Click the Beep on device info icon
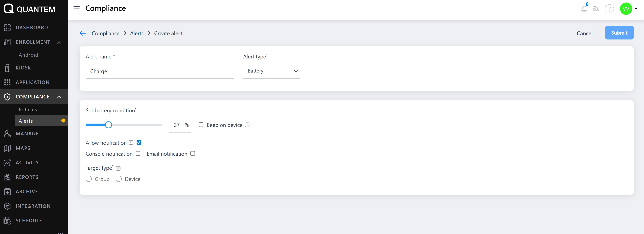 click(247, 125)
